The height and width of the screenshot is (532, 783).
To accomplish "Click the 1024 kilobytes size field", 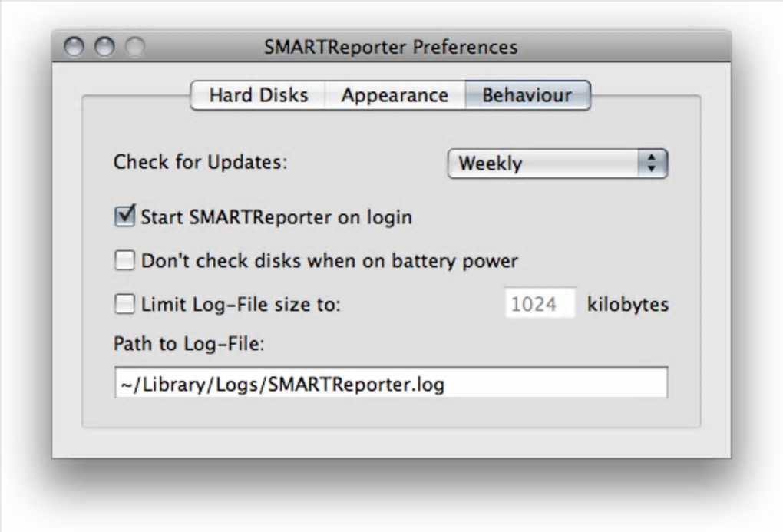I will [x=540, y=304].
